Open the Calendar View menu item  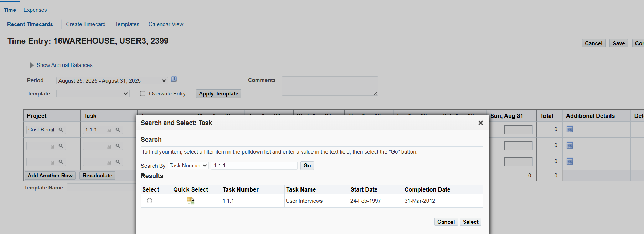[166, 24]
